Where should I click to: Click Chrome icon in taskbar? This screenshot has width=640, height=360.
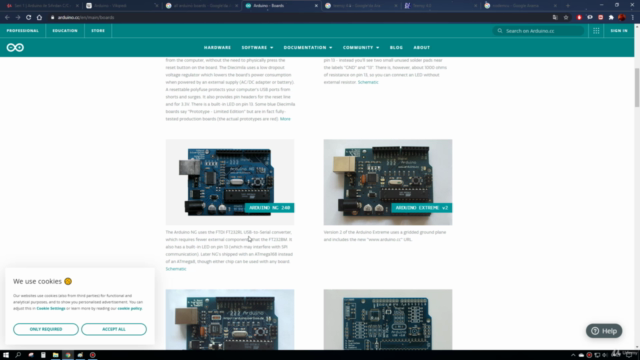[x=68, y=355]
